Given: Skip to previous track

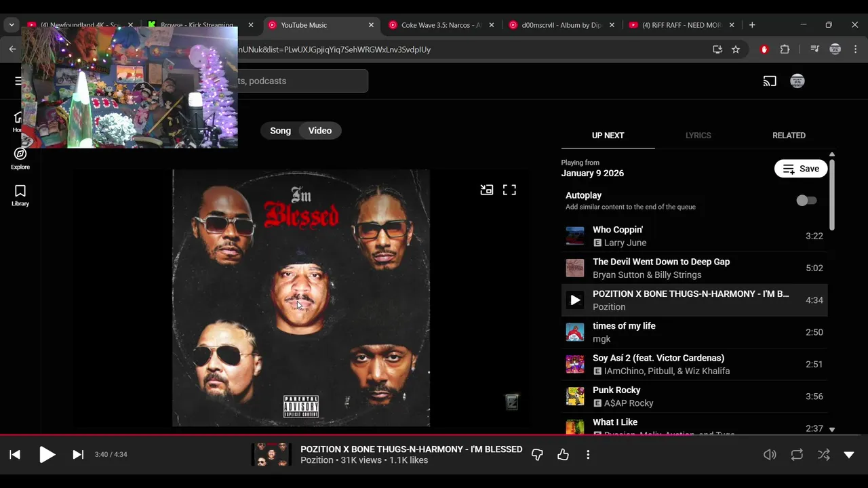Looking at the screenshot, I should [x=15, y=455].
